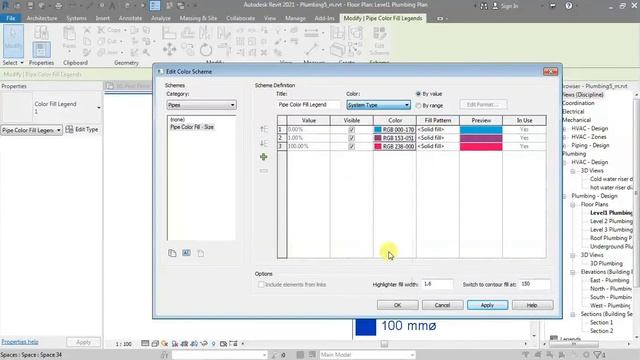Switch to the Collaborate ribbon tab

pyautogui.click(x=240, y=18)
